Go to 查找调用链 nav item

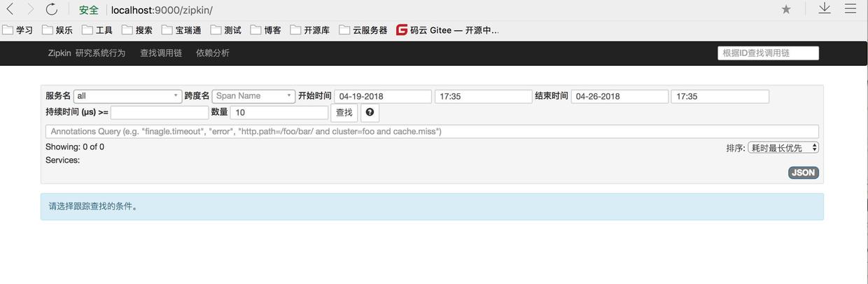pyautogui.click(x=161, y=53)
